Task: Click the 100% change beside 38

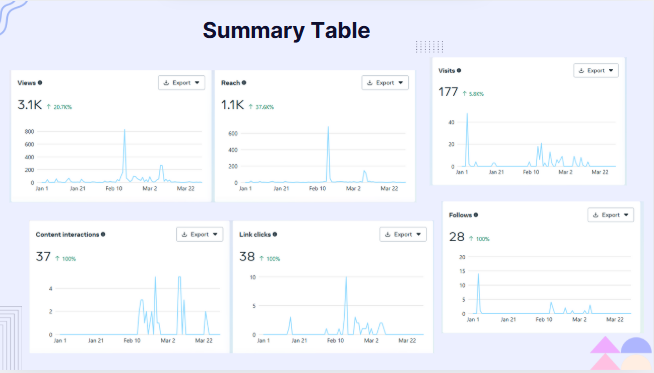Action: [269, 259]
